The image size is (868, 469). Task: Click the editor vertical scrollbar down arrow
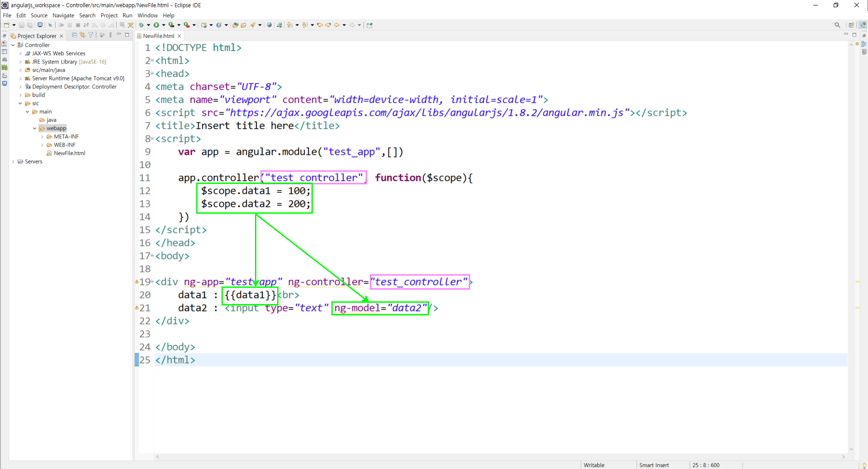point(851,450)
